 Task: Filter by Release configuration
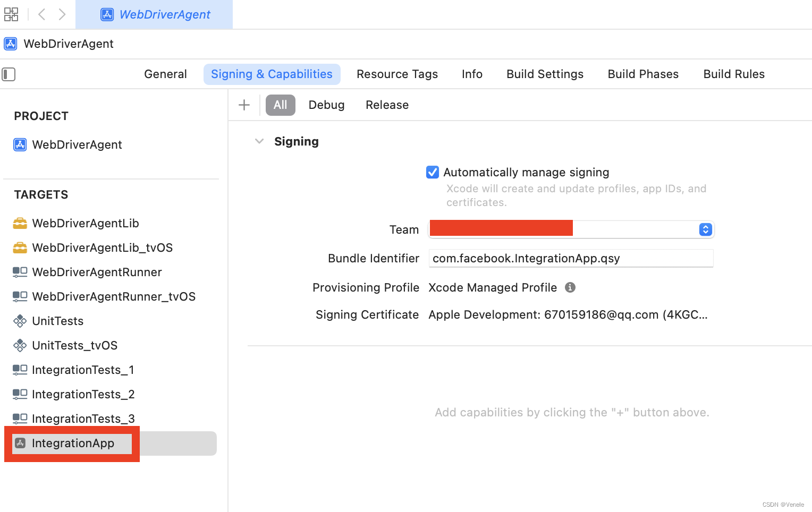tap(387, 105)
